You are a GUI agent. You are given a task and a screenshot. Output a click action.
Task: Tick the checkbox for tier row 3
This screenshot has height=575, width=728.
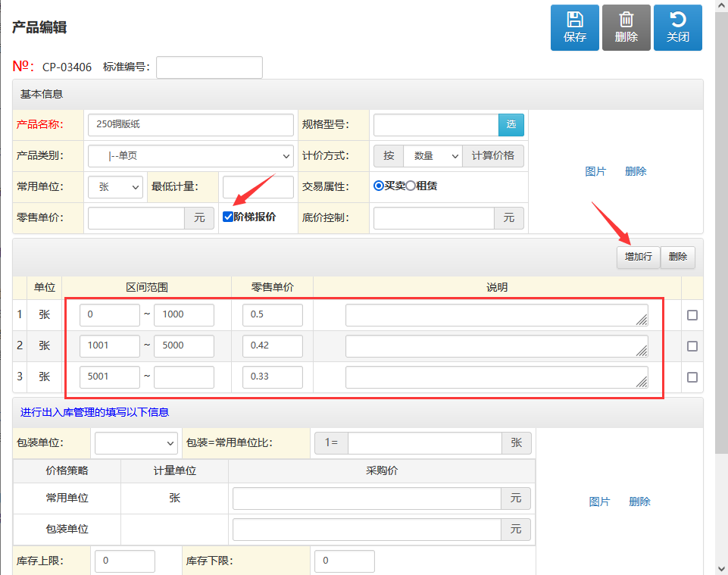click(x=692, y=377)
